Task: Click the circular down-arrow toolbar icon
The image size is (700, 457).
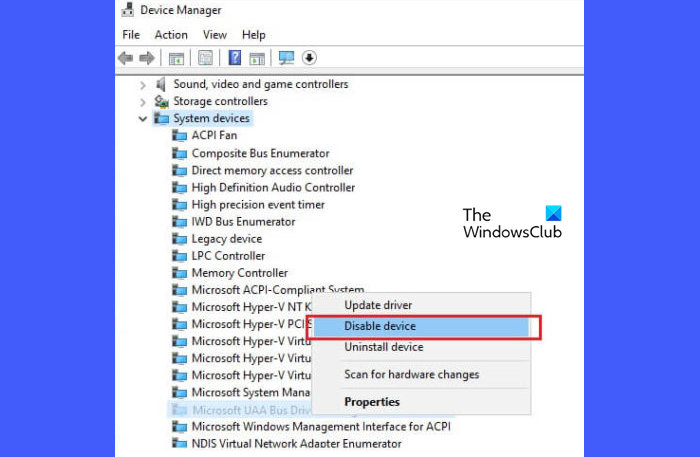Action: [309, 58]
